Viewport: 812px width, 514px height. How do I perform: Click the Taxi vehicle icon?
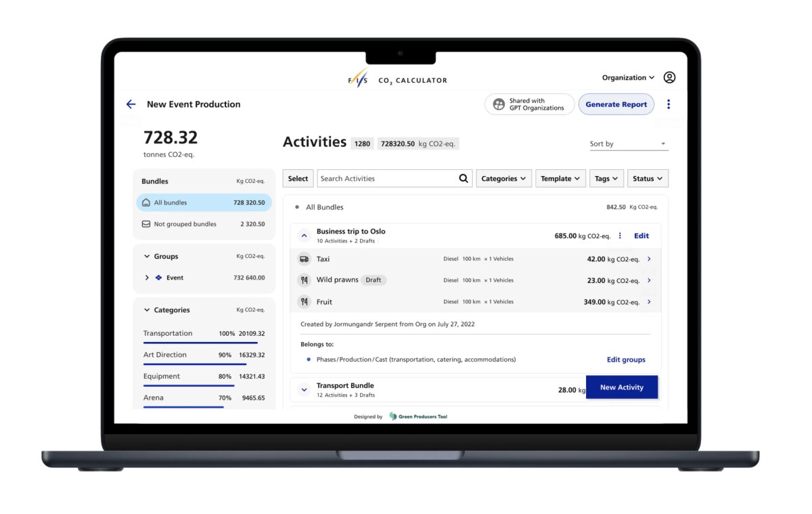point(304,259)
